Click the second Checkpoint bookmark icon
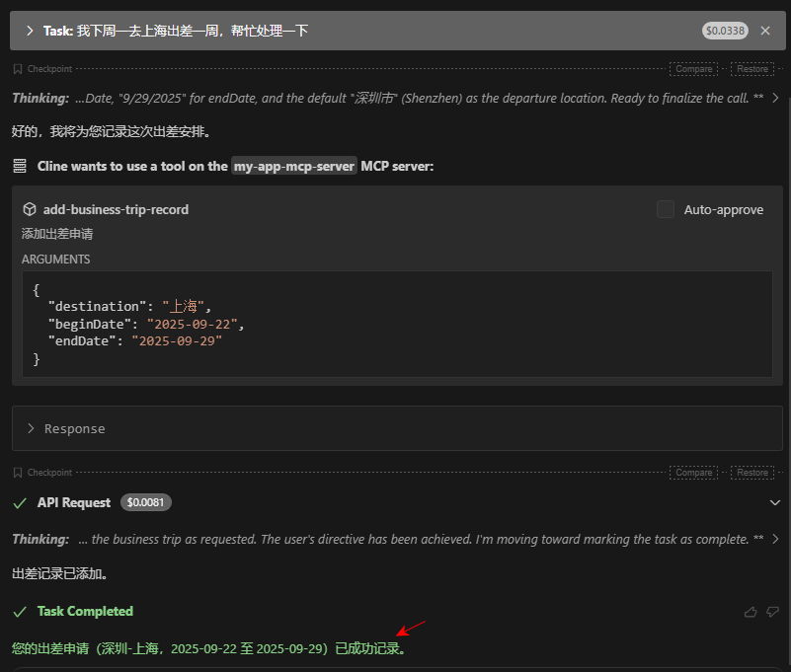This screenshot has height=672, width=791. (x=18, y=473)
